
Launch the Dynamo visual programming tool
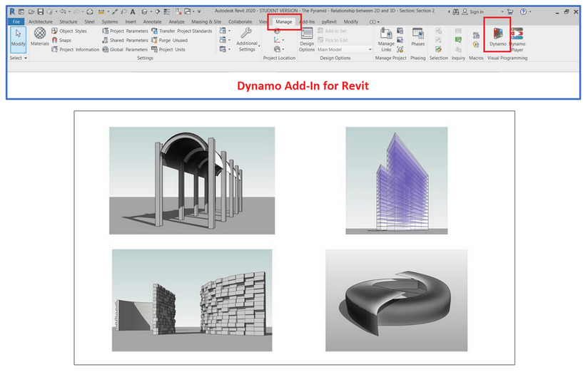(x=497, y=37)
